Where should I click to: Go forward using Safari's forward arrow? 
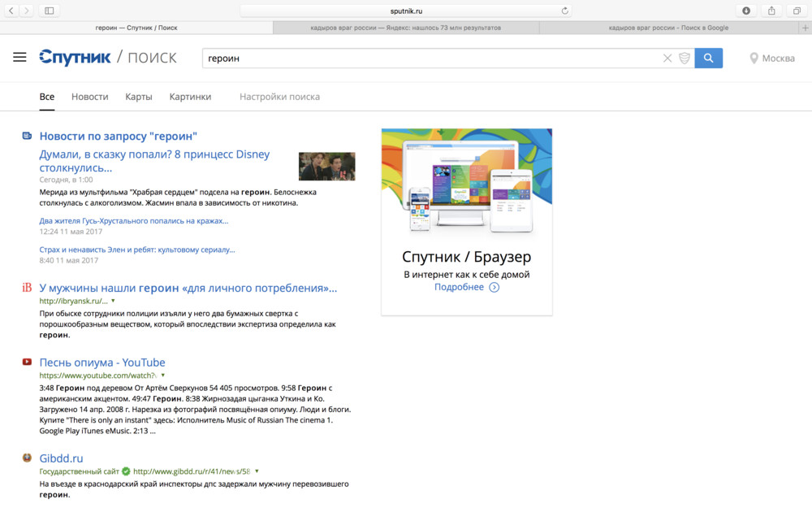pyautogui.click(x=27, y=11)
